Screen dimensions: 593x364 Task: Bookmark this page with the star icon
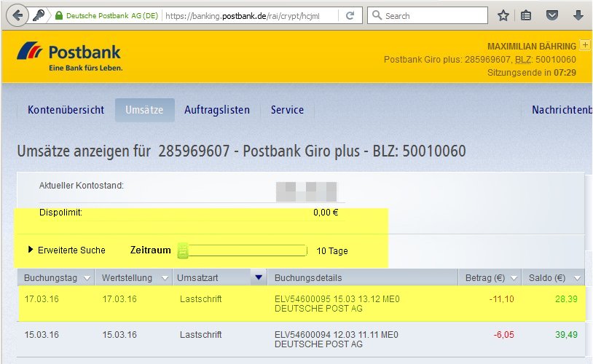[x=503, y=15]
